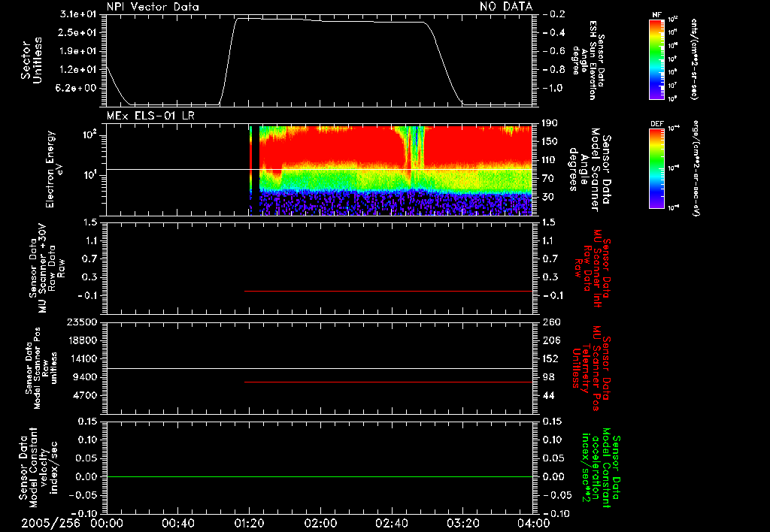
Task: Click the '04:00' time axis label
Action: (x=534, y=523)
